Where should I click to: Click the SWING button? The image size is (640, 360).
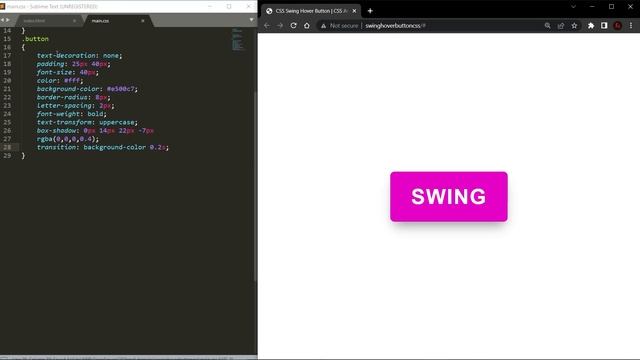449,197
